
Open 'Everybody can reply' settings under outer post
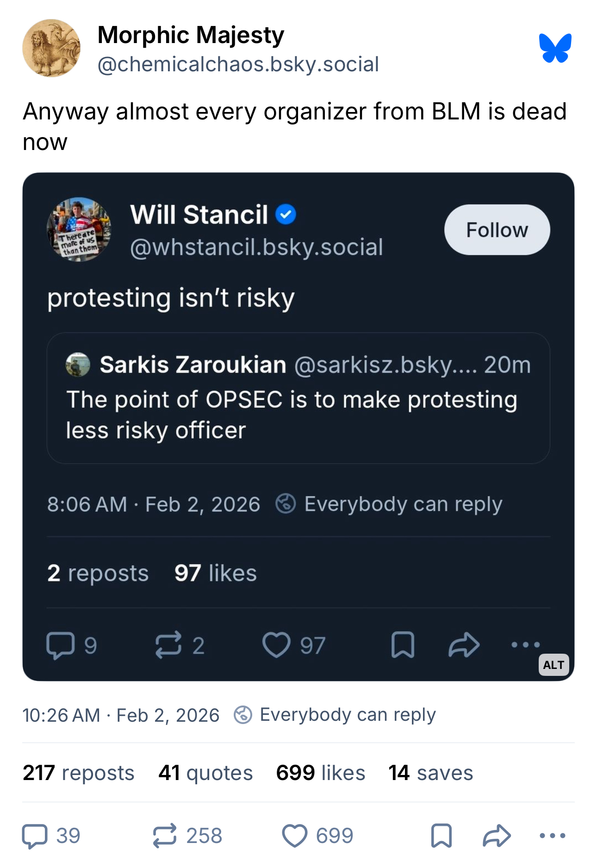[x=336, y=715]
